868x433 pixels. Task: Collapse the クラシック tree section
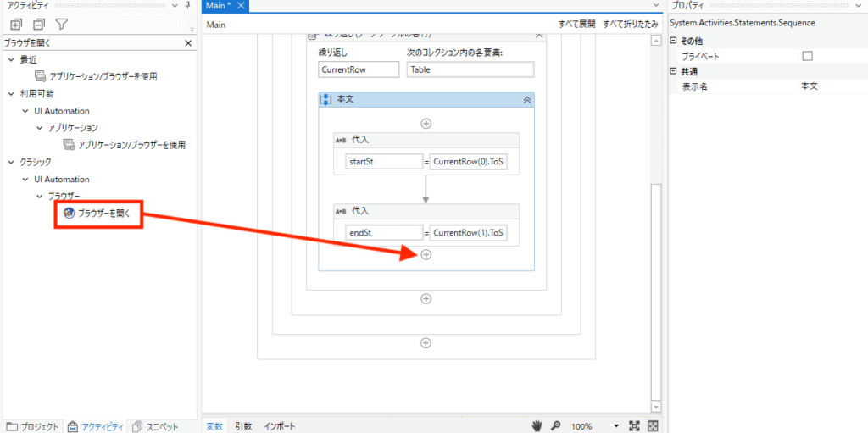[12, 162]
